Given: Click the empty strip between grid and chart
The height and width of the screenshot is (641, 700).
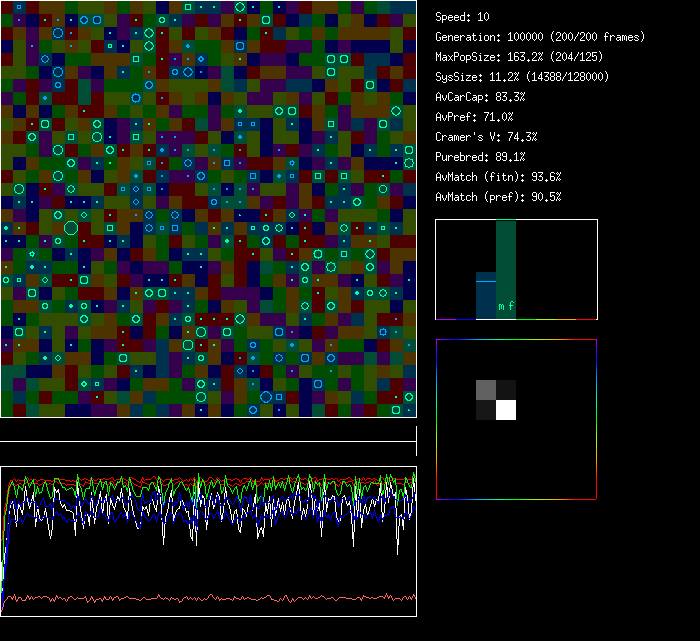Looking at the screenshot, I should click(208, 430).
